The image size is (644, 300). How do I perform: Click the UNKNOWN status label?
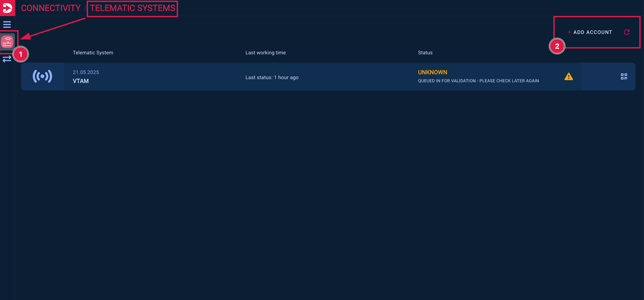[432, 72]
